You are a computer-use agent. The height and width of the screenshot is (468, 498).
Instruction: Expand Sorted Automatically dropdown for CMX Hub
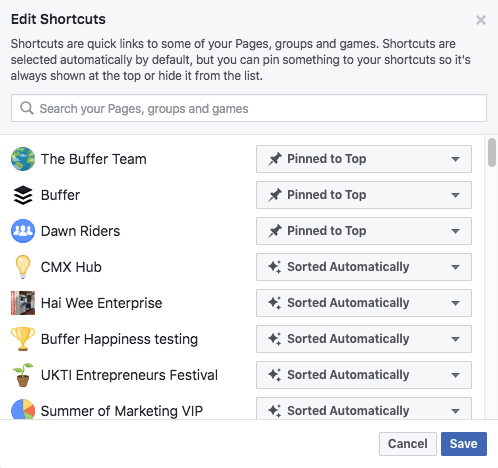[x=364, y=267]
